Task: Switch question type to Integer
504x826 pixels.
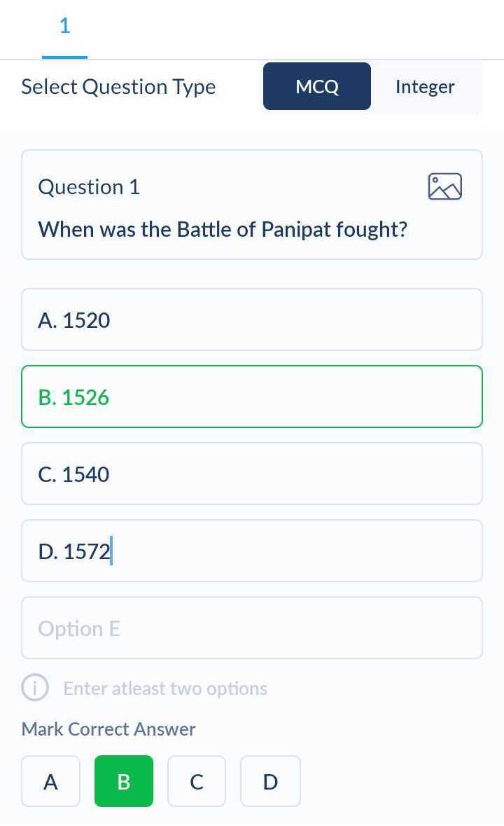Action: pos(425,87)
